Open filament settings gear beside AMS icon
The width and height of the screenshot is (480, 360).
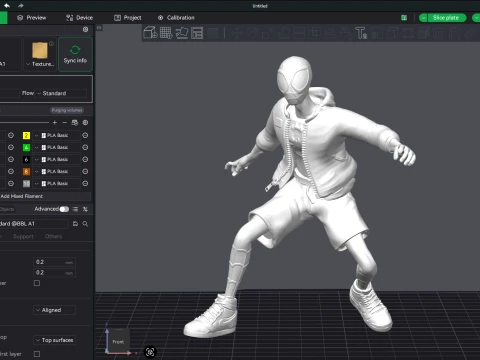(x=85, y=123)
